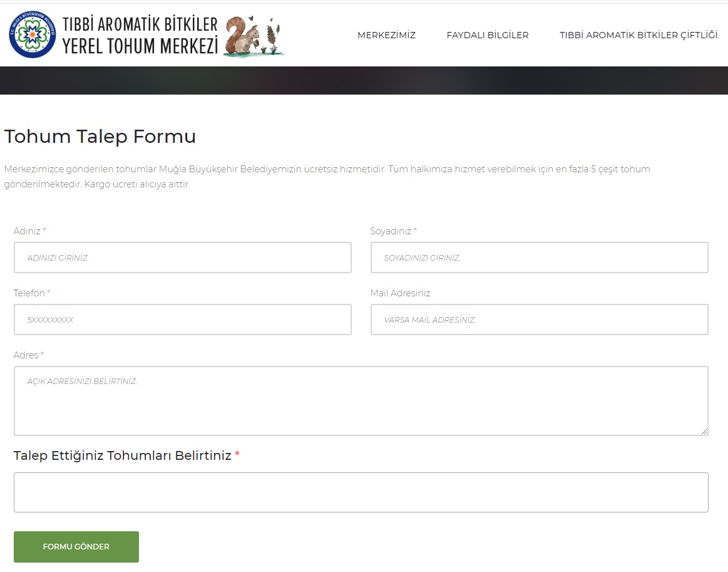Click the Telefon field label
The width and height of the screenshot is (728, 572).
pyautogui.click(x=29, y=293)
